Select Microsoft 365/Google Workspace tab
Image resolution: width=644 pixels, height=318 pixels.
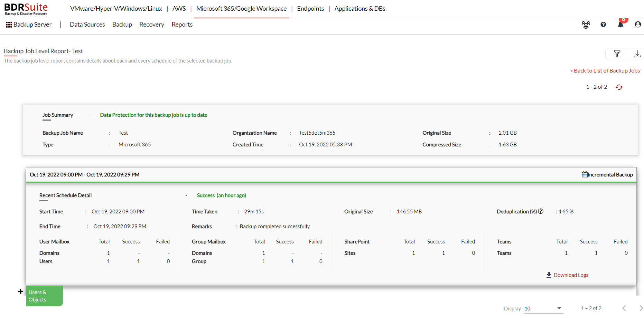(241, 9)
